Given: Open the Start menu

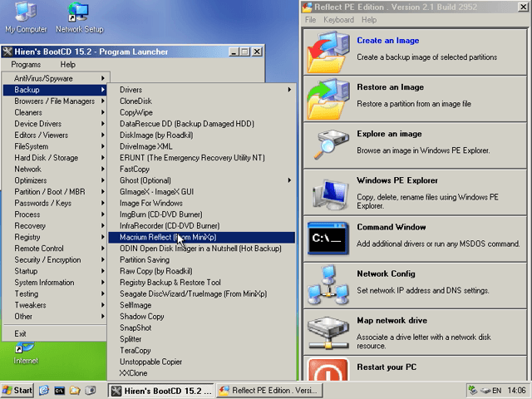Looking at the screenshot, I should coord(17,391).
